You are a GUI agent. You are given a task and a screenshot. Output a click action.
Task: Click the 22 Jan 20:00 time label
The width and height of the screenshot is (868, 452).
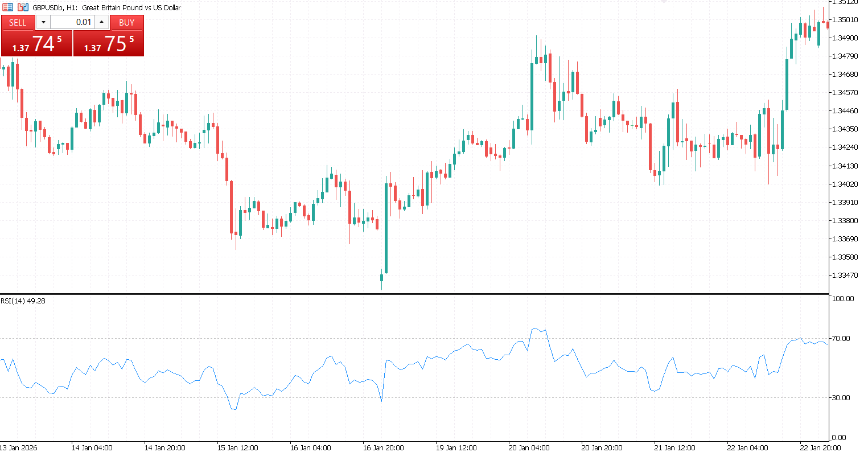(x=820, y=447)
